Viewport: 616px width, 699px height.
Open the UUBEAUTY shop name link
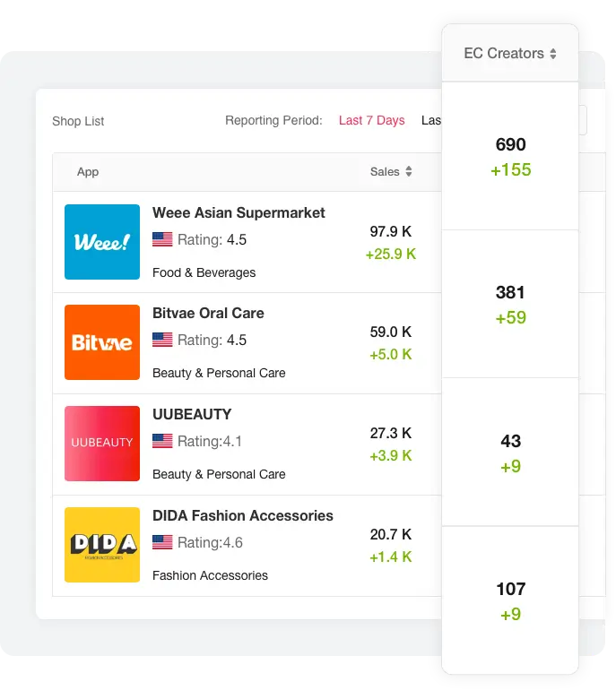point(192,414)
